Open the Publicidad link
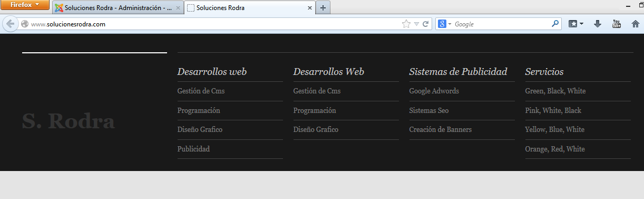Image resolution: width=644 pixels, height=199 pixels. click(193, 149)
